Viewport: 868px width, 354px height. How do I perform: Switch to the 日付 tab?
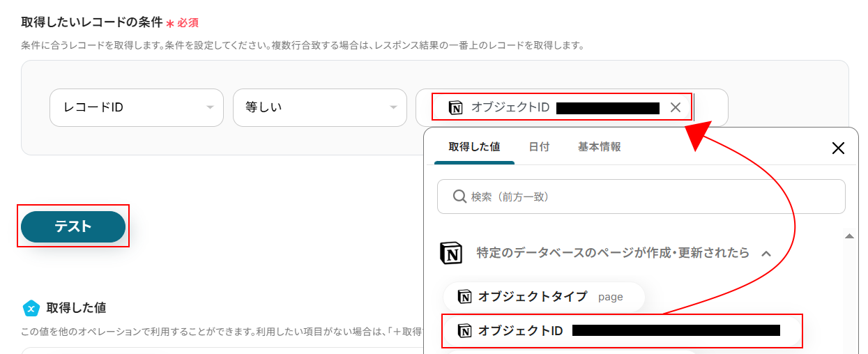(x=539, y=147)
